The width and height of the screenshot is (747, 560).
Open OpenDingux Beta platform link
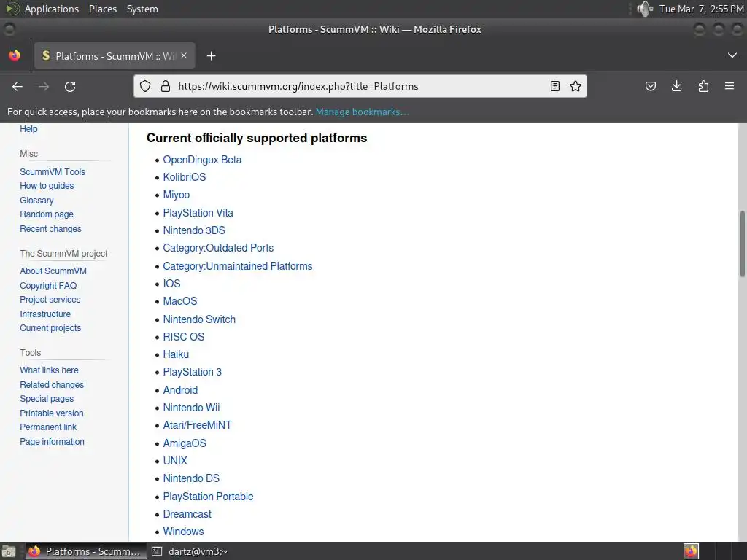(202, 160)
